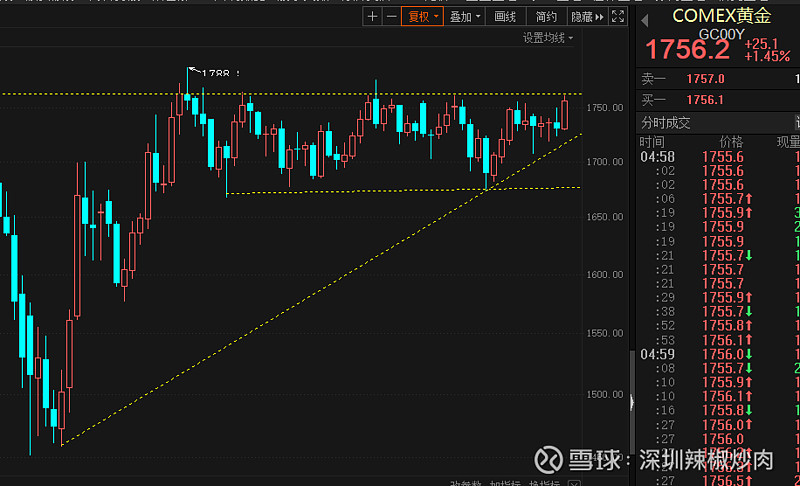Click the left arrow beside COMEX黄金
Screen dimensions: 800x486
coord(644,21)
